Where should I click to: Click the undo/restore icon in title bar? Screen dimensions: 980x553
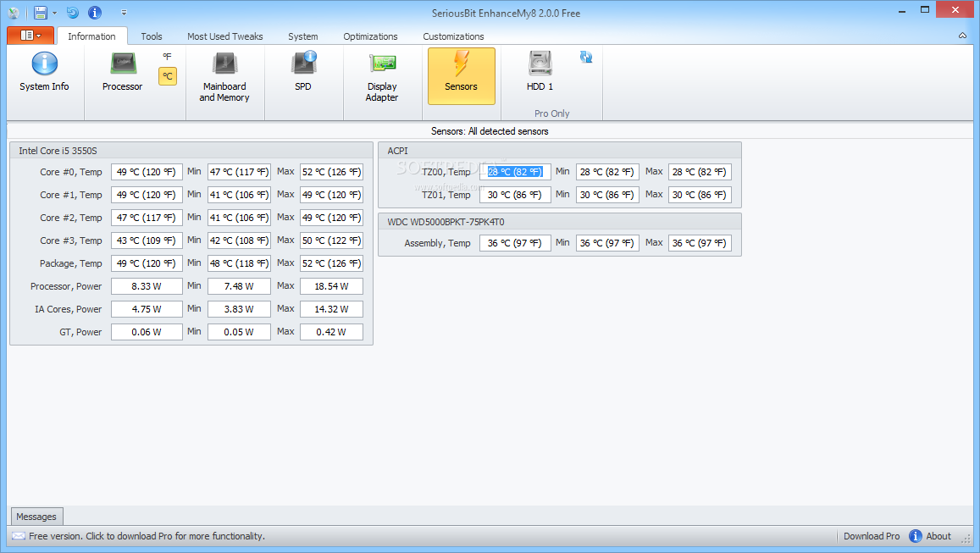point(73,13)
